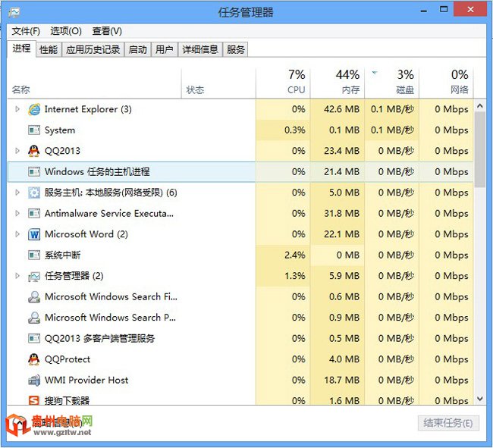The height and width of the screenshot is (448, 493).
Task: Select the QQProtect process name
Action: (68, 359)
